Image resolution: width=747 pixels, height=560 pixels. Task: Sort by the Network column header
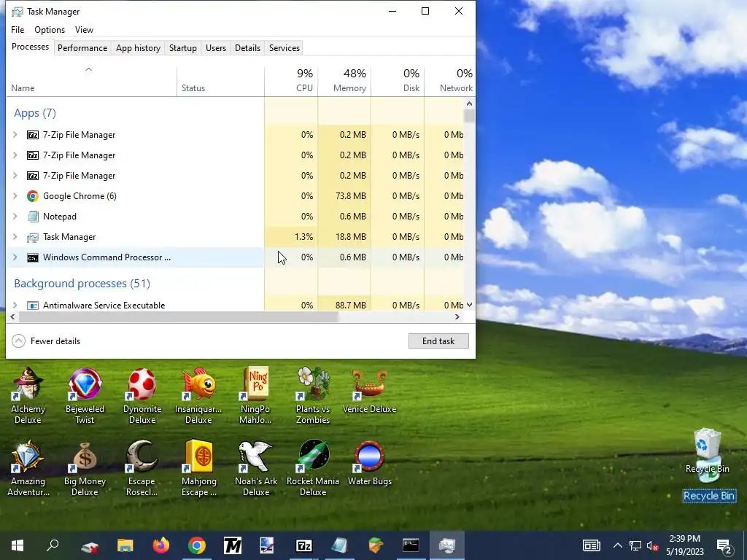coord(449,81)
